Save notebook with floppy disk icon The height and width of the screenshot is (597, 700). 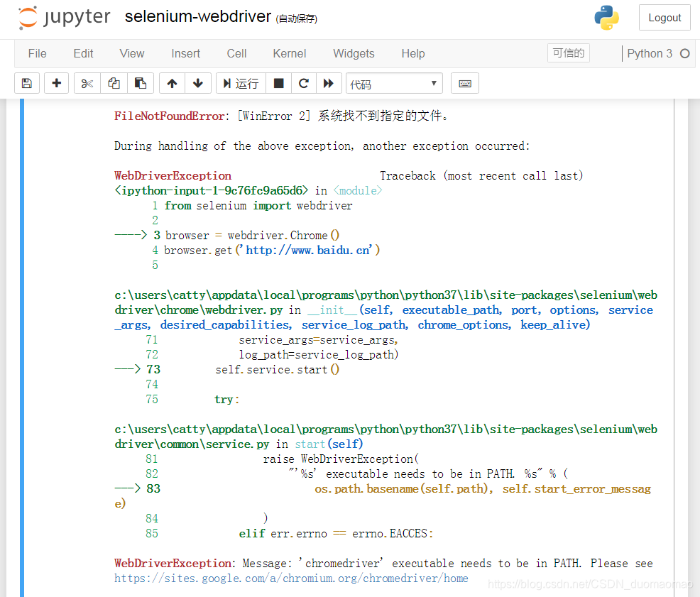[27, 83]
